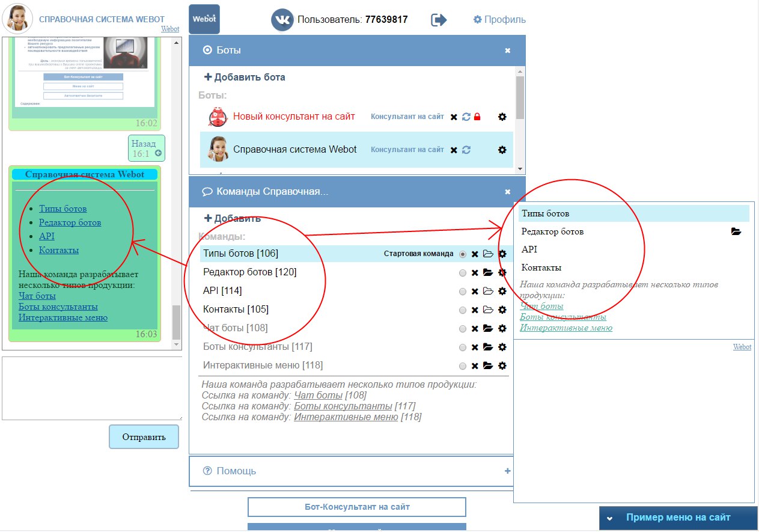This screenshot has height=532, width=759.
Task: Set API [114] as start command
Action: point(462,292)
